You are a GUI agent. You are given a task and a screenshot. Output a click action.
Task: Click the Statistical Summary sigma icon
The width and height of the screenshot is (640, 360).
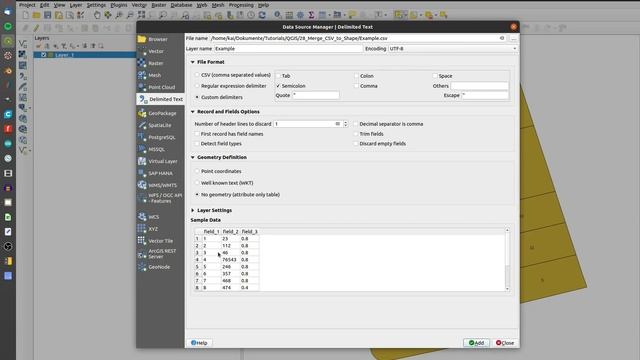click(311, 15)
